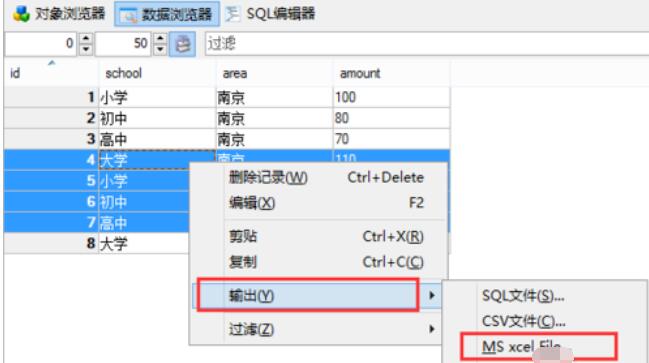Click row header id 1
Viewport: 649px width, 363px height.
[51, 98]
